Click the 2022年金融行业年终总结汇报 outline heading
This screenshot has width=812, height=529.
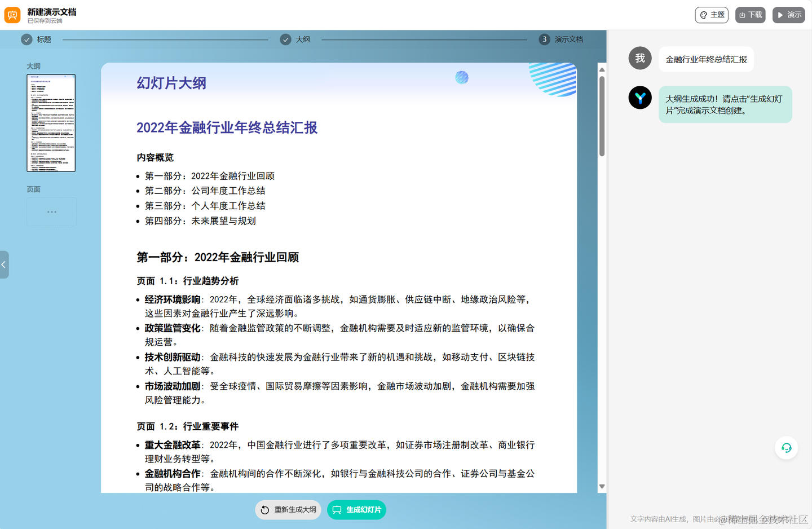tap(227, 127)
